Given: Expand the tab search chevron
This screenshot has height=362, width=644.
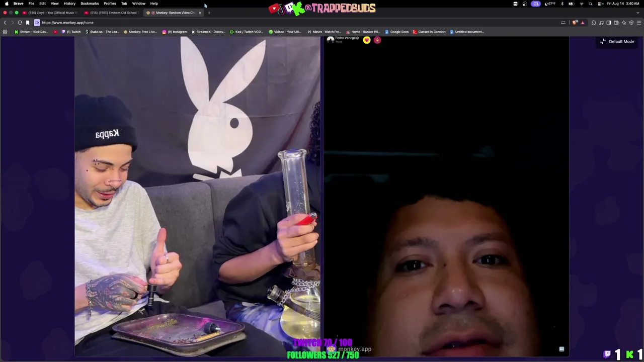Looking at the screenshot, I should [x=639, y=13].
